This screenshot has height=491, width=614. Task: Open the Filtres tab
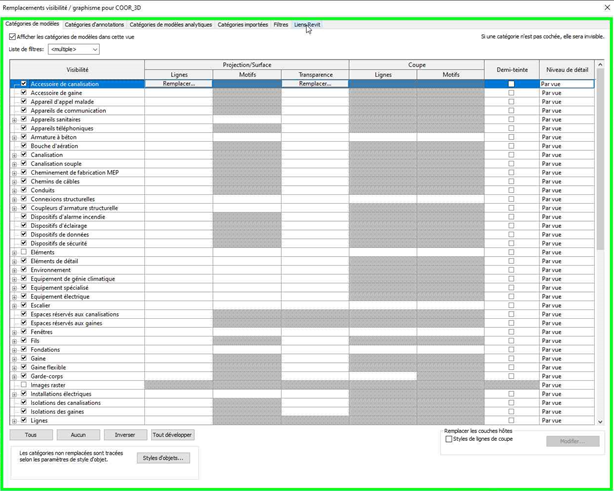click(281, 25)
